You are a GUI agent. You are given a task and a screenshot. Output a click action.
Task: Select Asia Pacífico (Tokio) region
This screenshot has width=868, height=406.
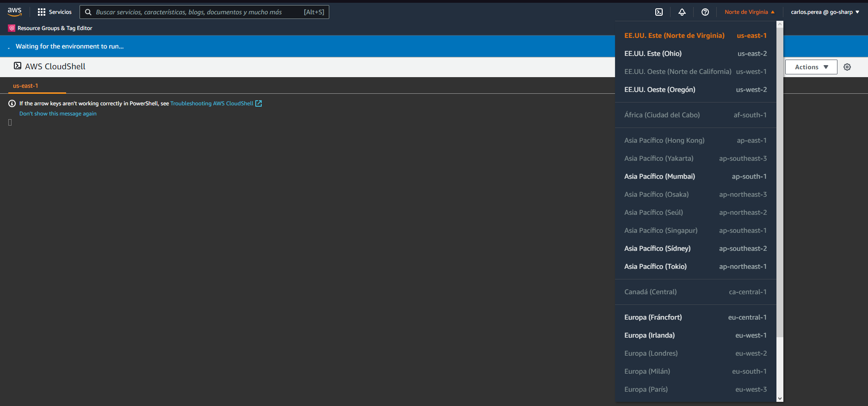(x=696, y=267)
